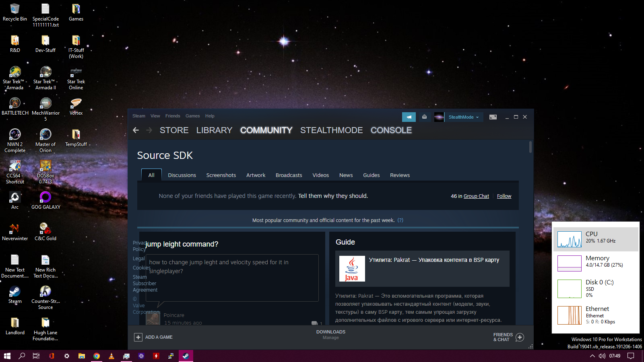Show hidden system tray icons chevron
The image size is (644, 362).
[592, 356]
